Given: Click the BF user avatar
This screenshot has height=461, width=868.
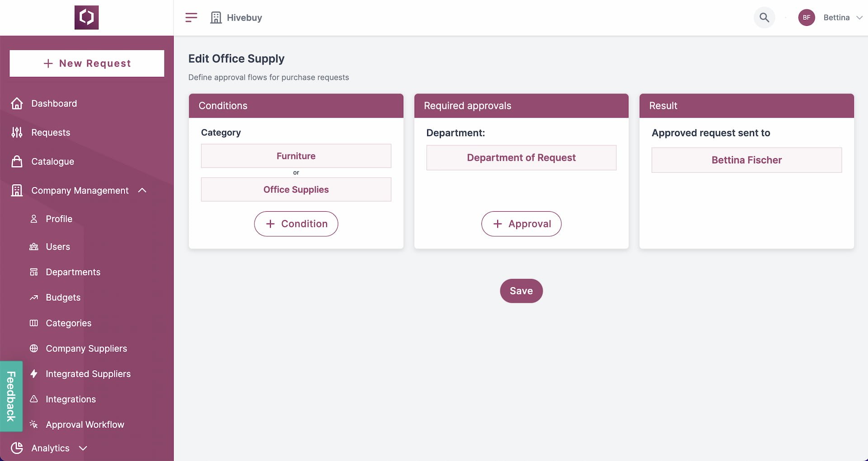Looking at the screenshot, I should [x=807, y=18].
